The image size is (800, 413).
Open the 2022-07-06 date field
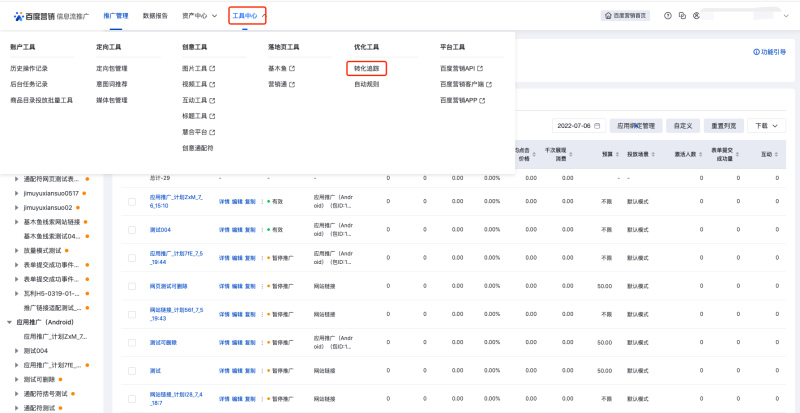coord(579,126)
